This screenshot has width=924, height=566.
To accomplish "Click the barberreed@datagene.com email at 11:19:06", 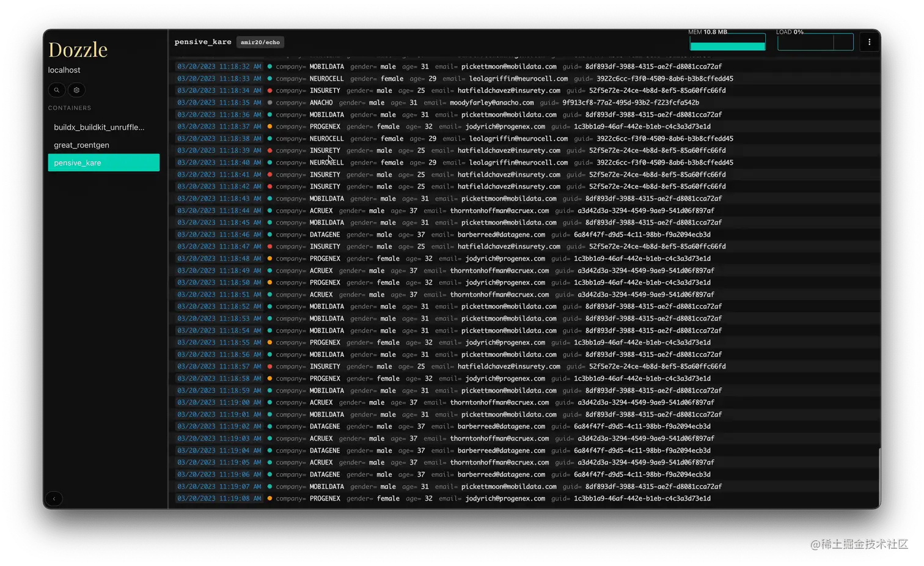I will click(501, 474).
